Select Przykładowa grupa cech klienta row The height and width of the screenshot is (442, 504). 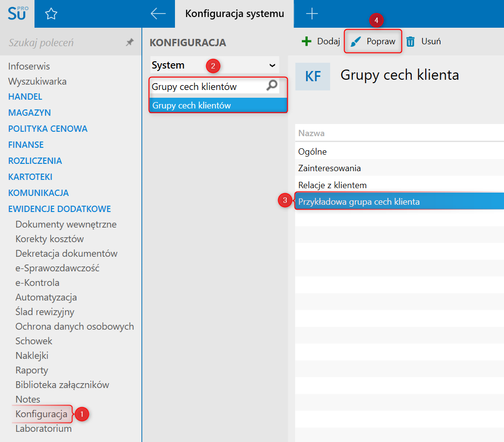(400, 202)
